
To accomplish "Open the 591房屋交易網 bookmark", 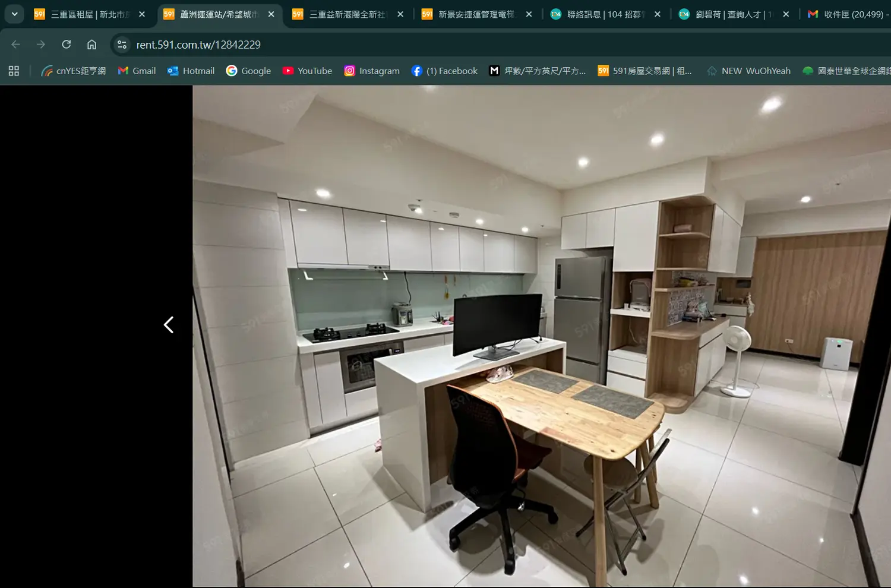I will point(645,71).
